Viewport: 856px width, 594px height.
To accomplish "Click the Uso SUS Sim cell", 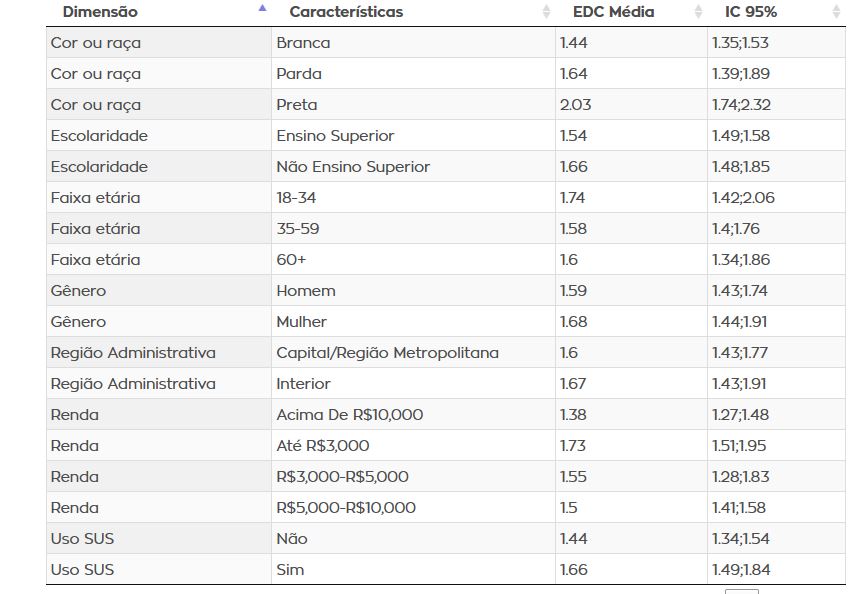I will pyautogui.click(x=290, y=570).
